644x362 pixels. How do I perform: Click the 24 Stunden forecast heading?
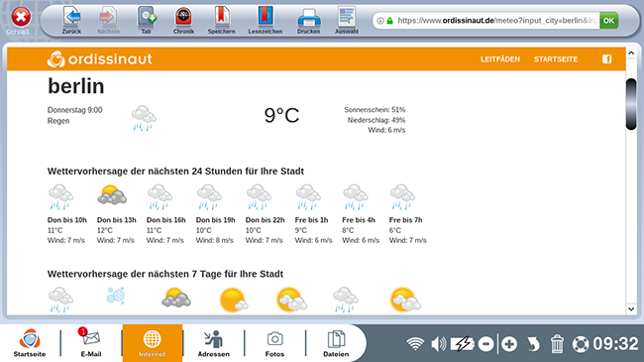coord(175,172)
